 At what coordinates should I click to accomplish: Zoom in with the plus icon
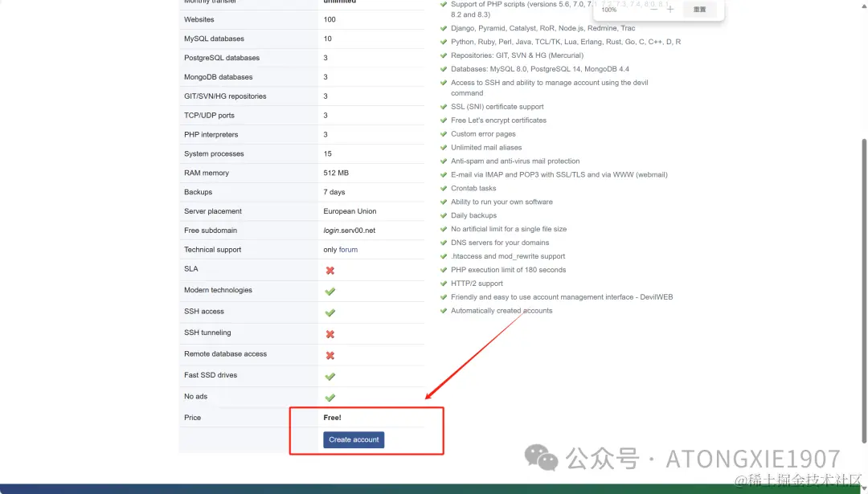point(670,10)
